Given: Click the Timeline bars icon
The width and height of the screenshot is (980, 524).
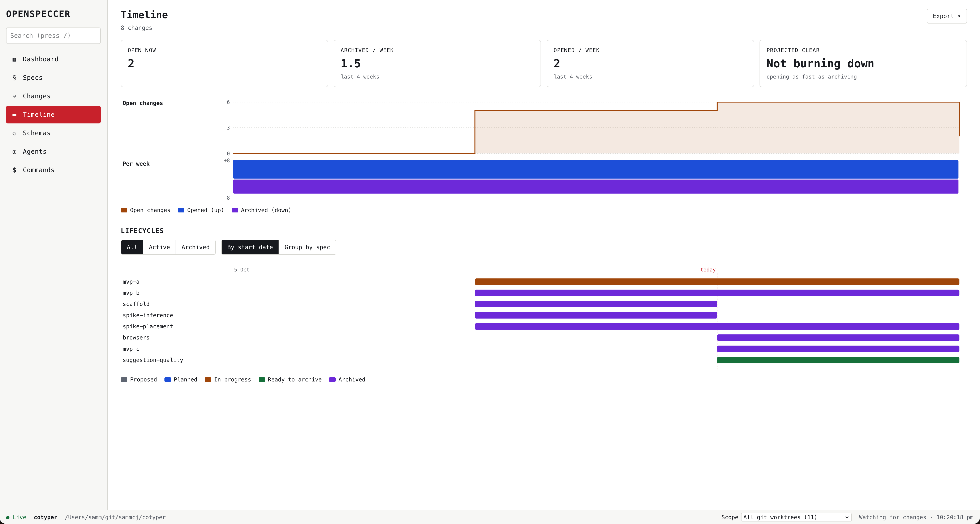Looking at the screenshot, I should (x=14, y=115).
